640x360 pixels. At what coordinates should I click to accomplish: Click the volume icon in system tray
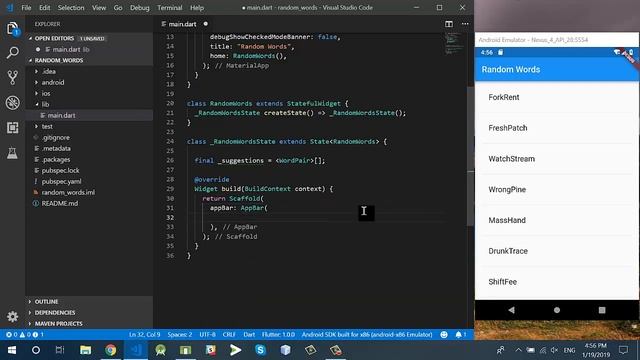tap(554, 350)
